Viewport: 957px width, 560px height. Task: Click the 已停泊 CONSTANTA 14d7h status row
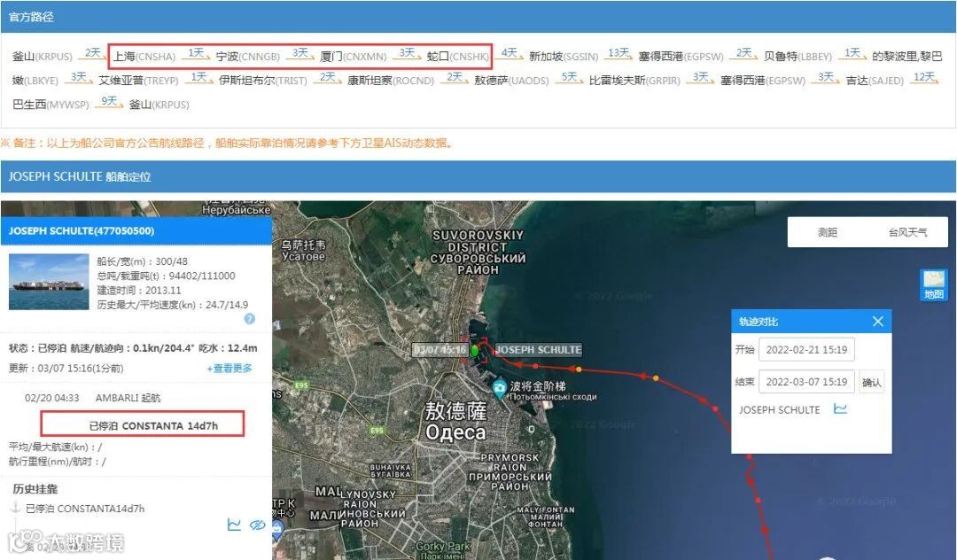pos(142,424)
